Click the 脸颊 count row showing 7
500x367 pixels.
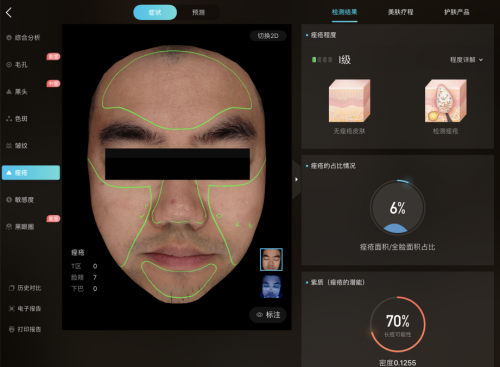pyautogui.click(x=84, y=277)
